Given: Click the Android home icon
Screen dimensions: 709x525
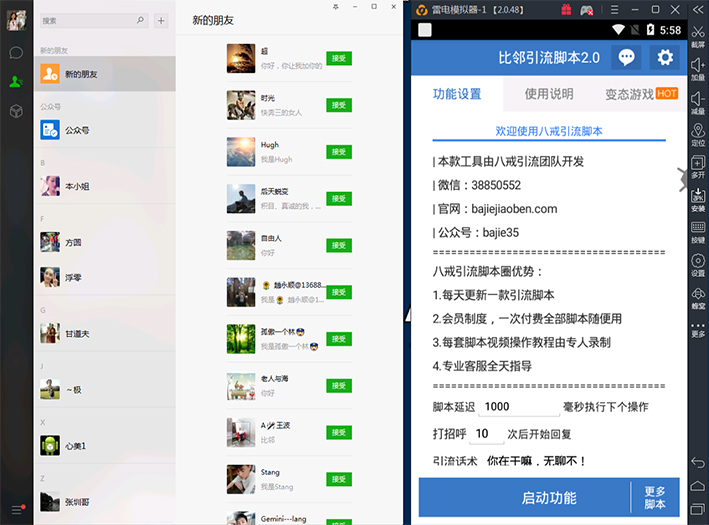Looking at the screenshot, I should (x=698, y=486).
